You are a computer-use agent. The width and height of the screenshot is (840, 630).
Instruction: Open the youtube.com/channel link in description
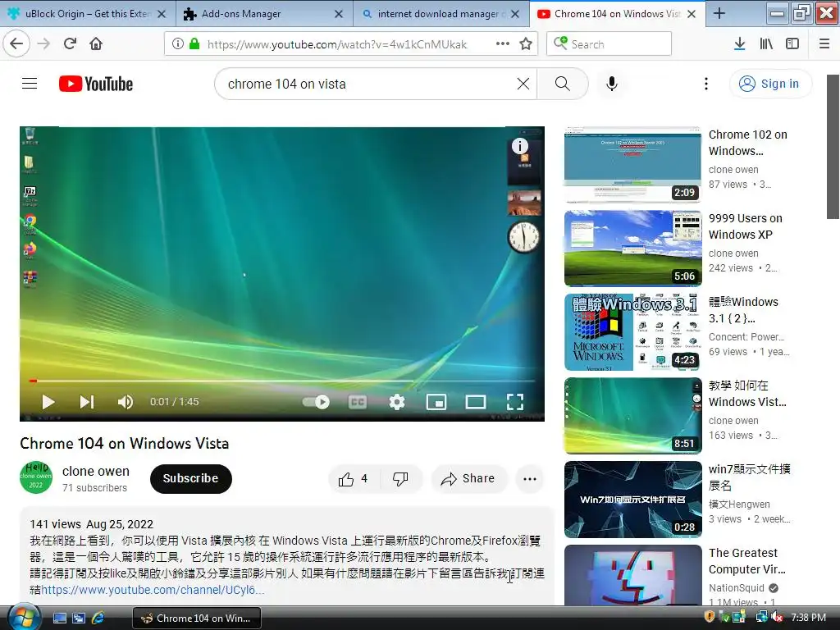153,590
